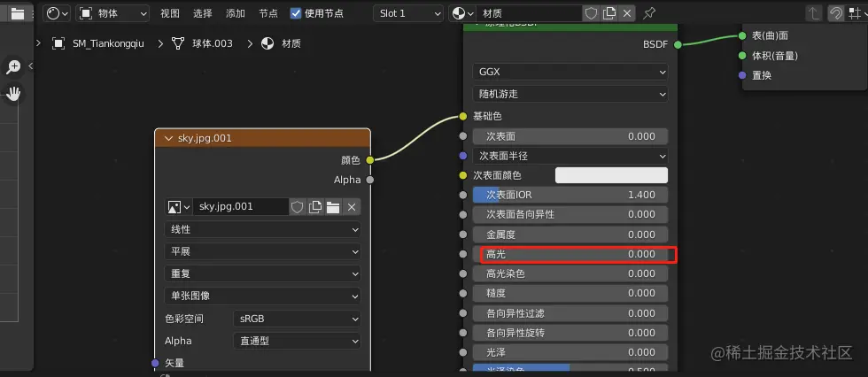Screen dimensions: 868x377
Task: Click the folder icon in top-left corner
Action: [18, 14]
